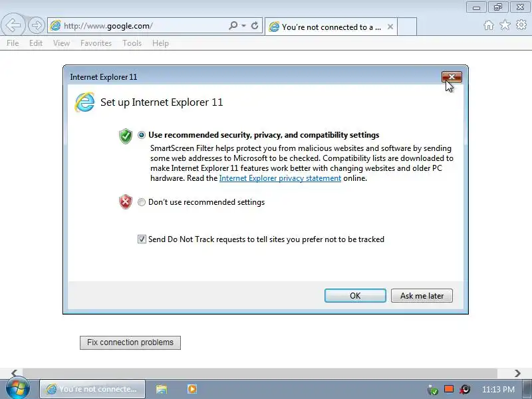Select 'Use recommended security' radio option
Image resolution: width=532 pixels, height=399 pixels.
pyautogui.click(x=142, y=135)
